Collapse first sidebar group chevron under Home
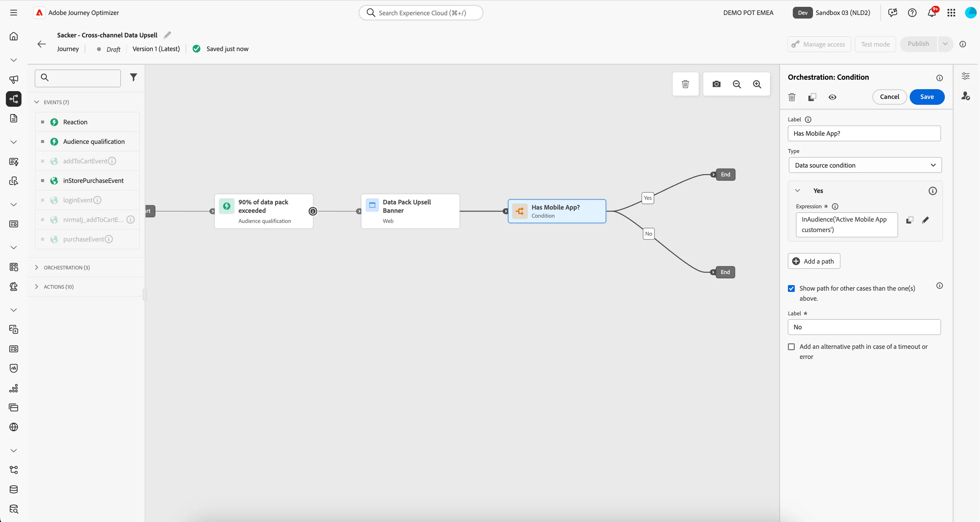Screen dimensions: 980x522 (x=14, y=60)
